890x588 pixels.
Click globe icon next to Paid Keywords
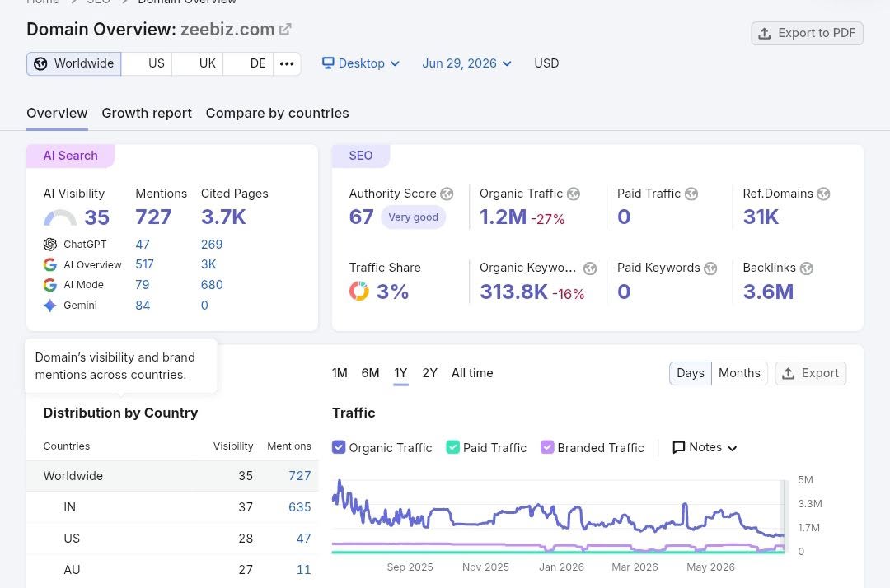pos(710,268)
